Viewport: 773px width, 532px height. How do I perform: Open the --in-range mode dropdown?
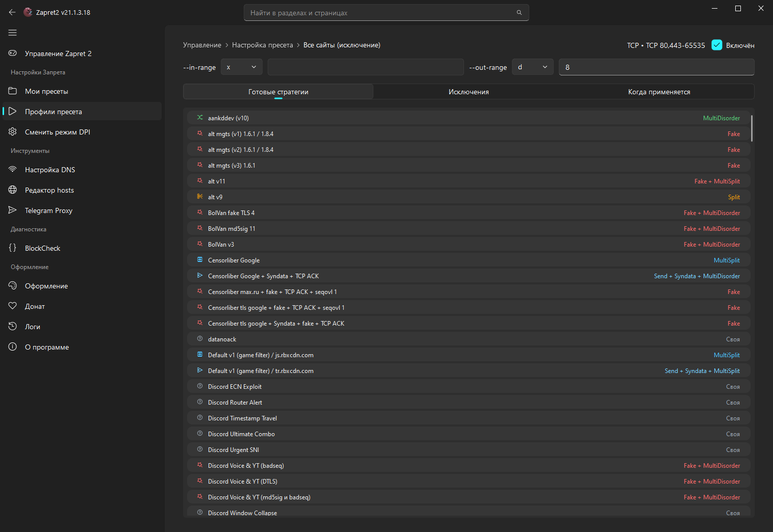(x=242, y=67)
